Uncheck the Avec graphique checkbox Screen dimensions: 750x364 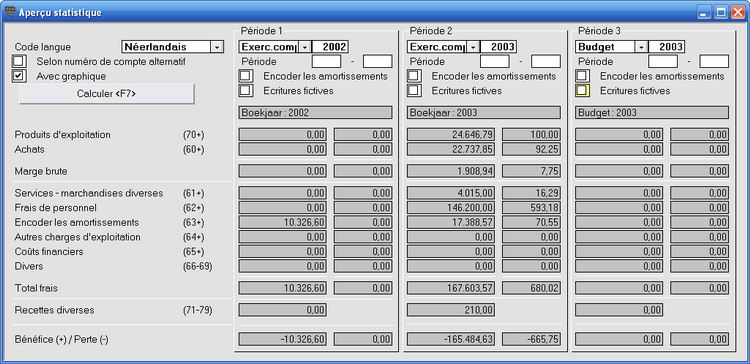tap(19, 76)
